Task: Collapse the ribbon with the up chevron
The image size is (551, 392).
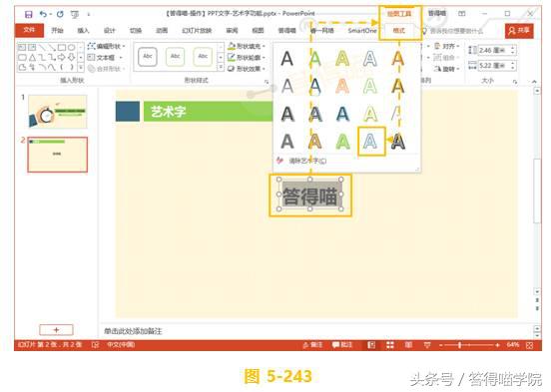Action: coord(534,82)
